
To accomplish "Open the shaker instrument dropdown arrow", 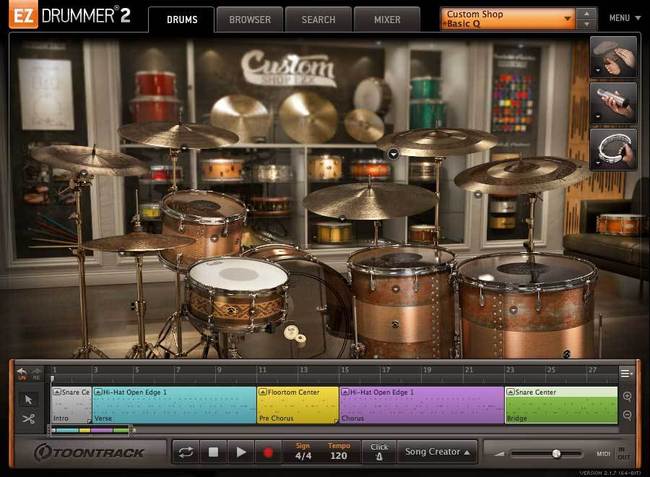I will pyautogui.click(x=597, y=117).
